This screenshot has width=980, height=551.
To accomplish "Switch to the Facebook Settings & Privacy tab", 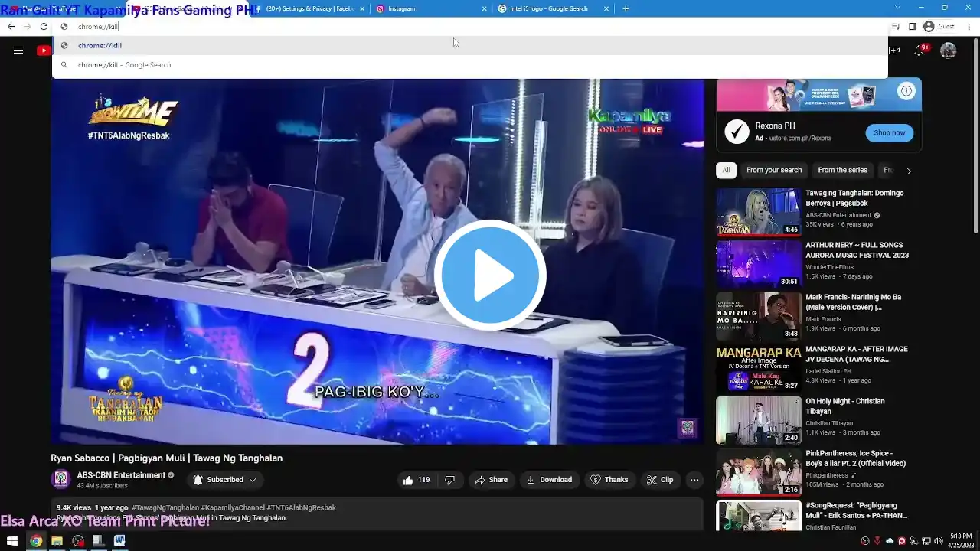I will click(309, 8).
